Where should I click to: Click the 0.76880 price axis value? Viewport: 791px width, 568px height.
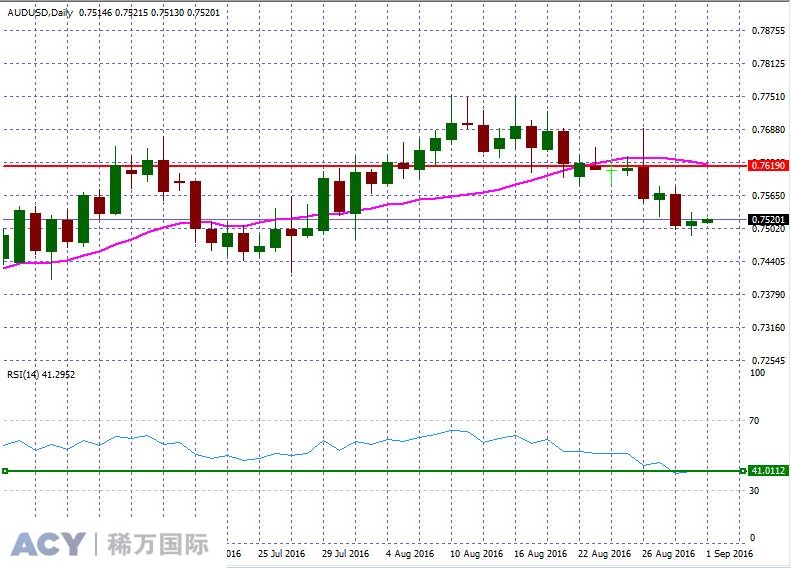pyautogui.click(x=768, y=130)
